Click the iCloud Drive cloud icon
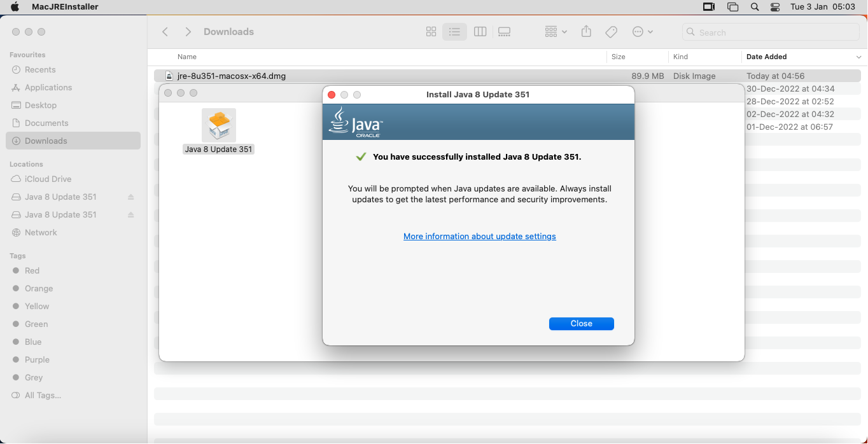Screen dimensions: 868x444 (16, 179)
